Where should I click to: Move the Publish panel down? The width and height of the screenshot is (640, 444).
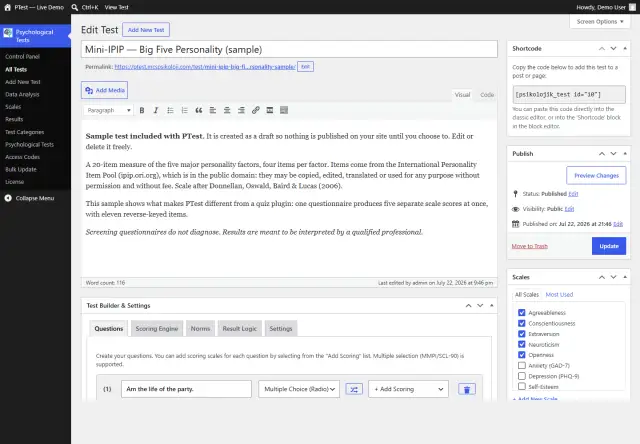(x=613, y=154)
